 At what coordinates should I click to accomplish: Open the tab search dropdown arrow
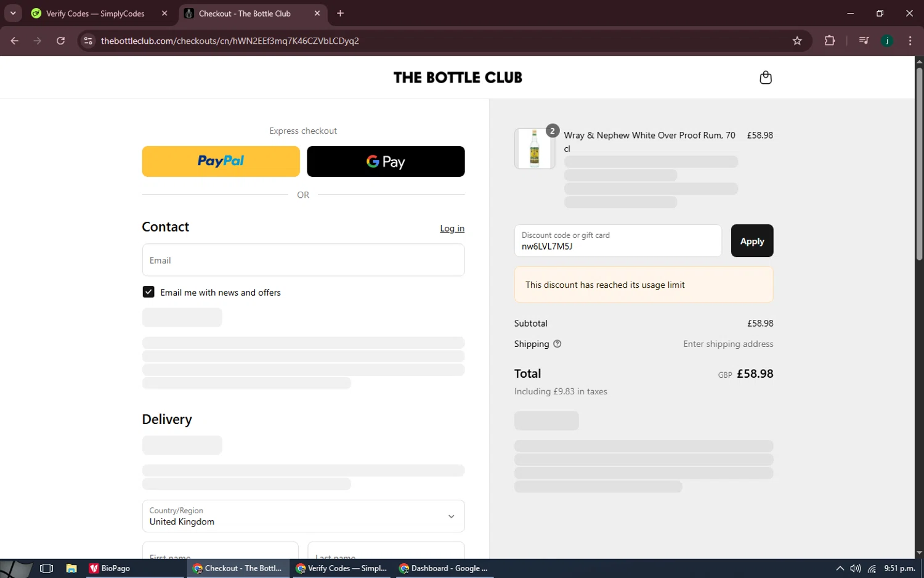(13, 13)
